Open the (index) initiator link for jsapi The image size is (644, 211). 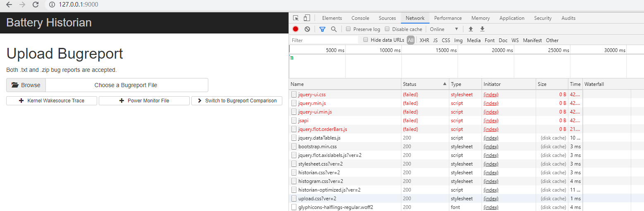pos(491,121)
